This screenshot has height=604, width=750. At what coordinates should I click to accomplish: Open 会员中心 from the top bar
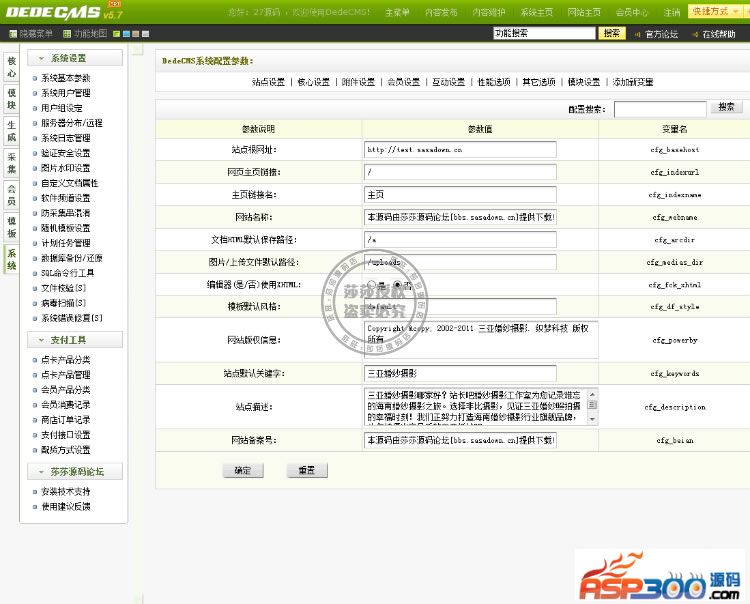[x=632, y=12]
